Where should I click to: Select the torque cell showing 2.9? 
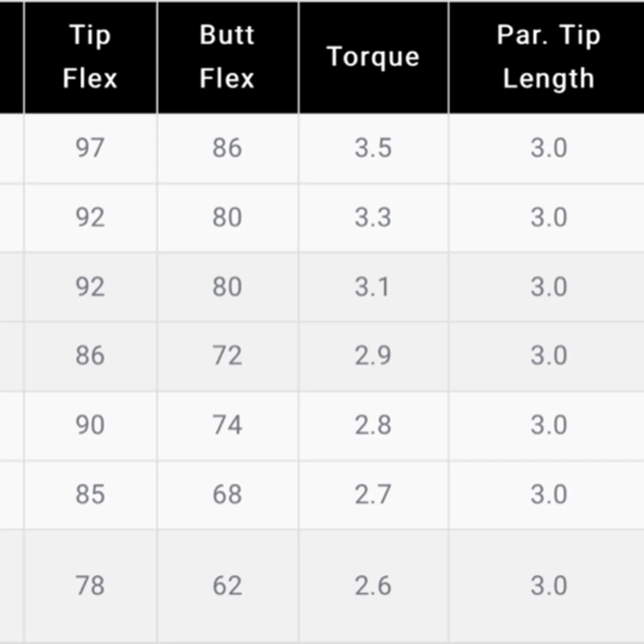click(373, 355)
